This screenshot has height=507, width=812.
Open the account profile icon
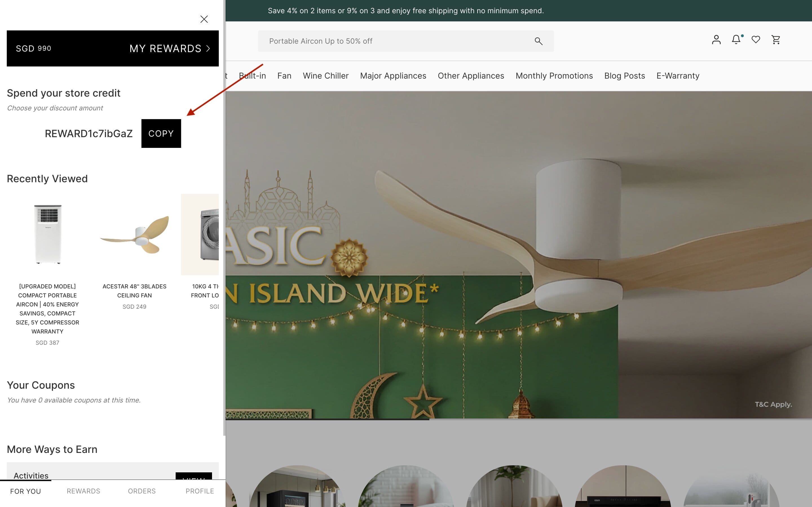click(716, 39)
